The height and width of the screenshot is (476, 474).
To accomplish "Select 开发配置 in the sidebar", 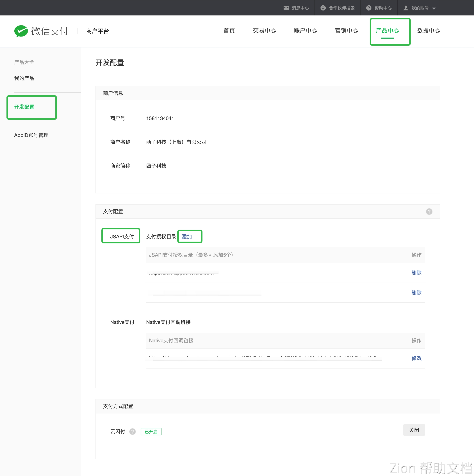I will [24, 107].
